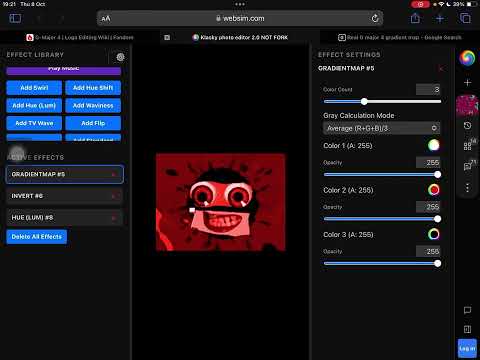The height and width of the screenshot is (360, 480).
Task: Click the screen recording indicator
Action: (420, 4)
